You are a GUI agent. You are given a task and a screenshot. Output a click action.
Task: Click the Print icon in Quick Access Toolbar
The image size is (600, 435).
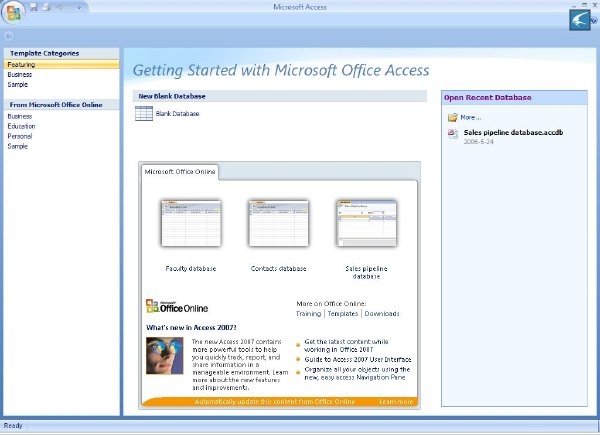(46, 7)
